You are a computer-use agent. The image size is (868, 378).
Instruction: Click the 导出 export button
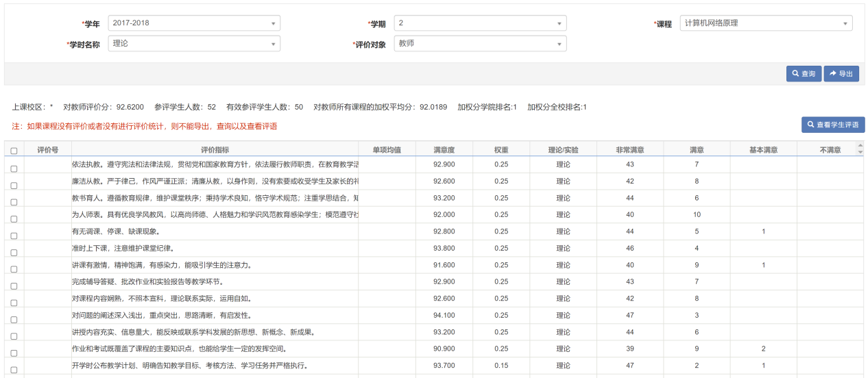tap(841, 74)
